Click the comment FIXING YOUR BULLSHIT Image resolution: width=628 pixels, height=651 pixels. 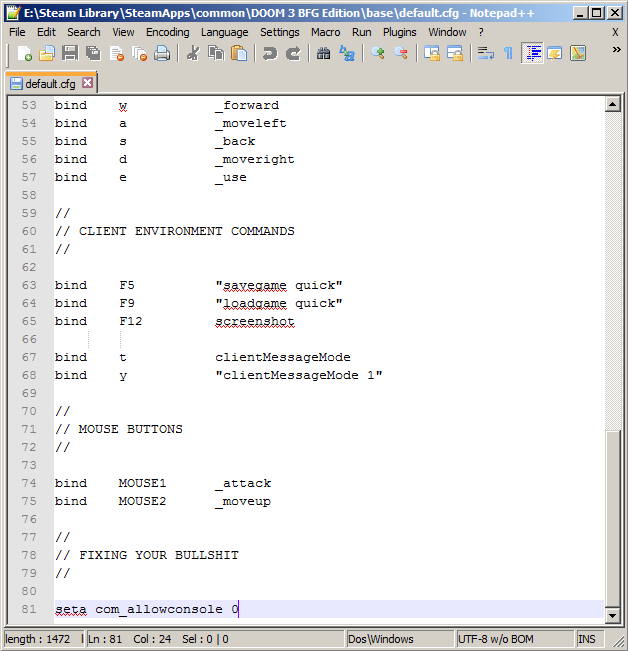(x=159, y=555)
